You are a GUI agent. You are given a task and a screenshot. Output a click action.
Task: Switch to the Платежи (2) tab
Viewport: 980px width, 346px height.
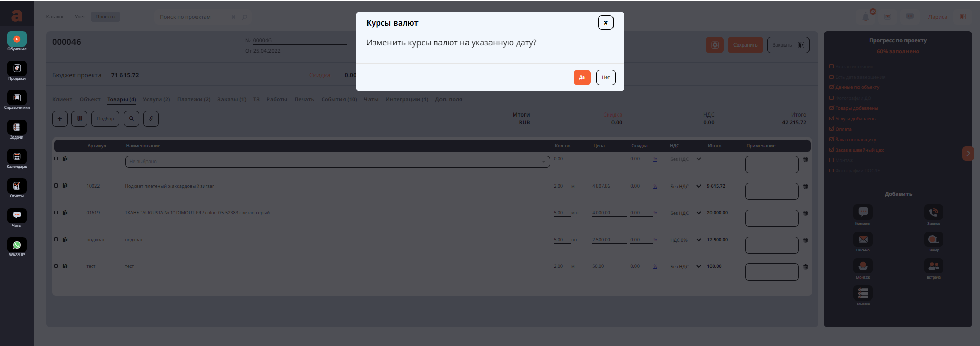(193, 99)
